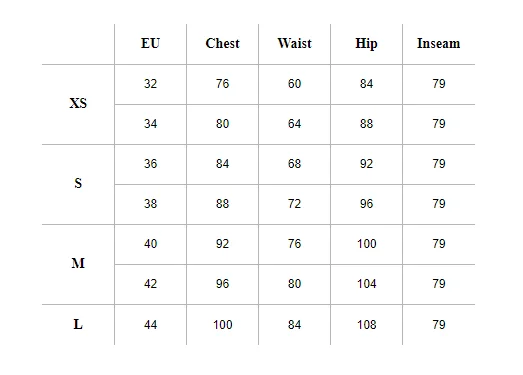This screenshot has width=523, height=375.
Task: Select waist value 64 cell
Action: [x=295, y=123]
